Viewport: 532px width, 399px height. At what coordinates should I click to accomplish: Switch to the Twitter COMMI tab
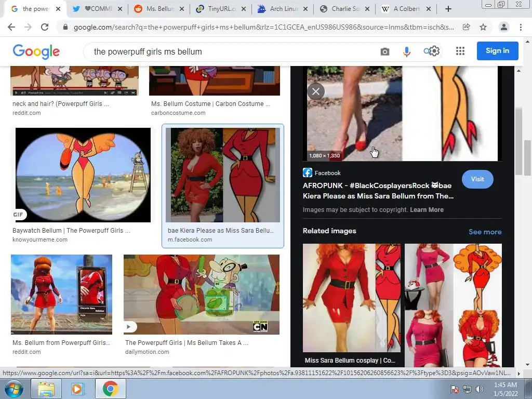click(98, 9)
